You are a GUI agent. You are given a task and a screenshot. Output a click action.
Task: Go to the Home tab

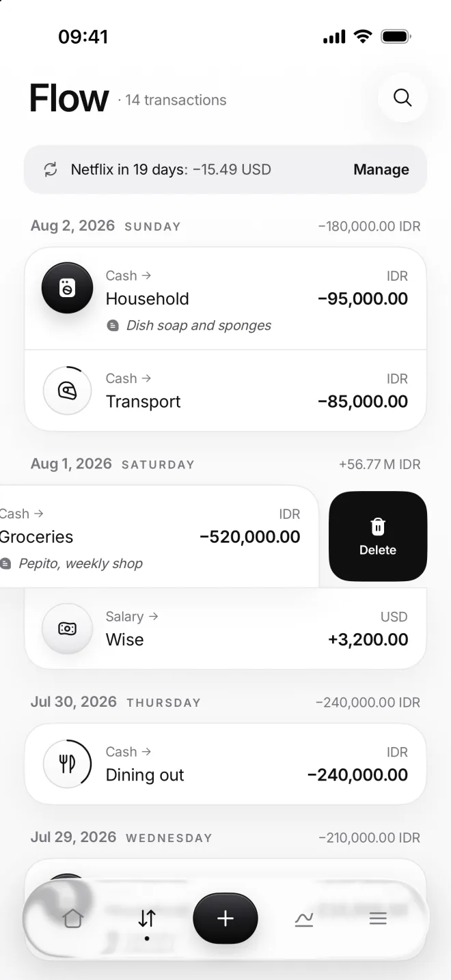(72, 919)
